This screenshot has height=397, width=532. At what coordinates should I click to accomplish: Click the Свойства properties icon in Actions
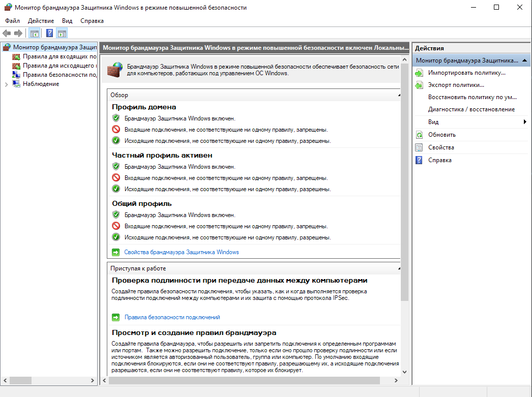[419, 147]
